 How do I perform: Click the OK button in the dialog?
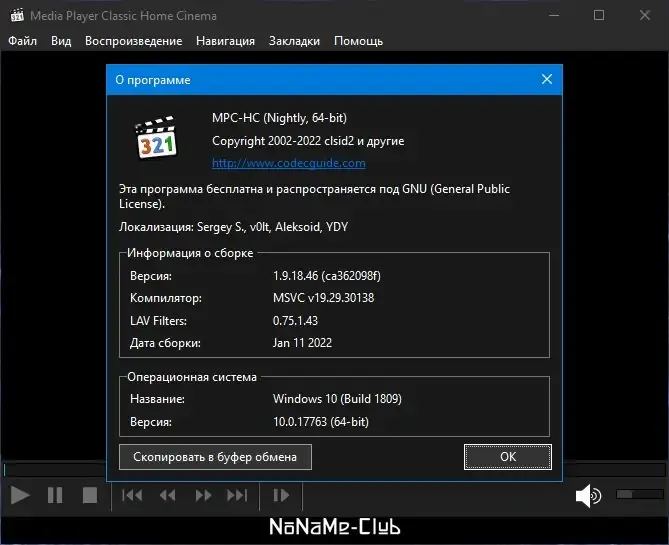[x=508, y=457]
